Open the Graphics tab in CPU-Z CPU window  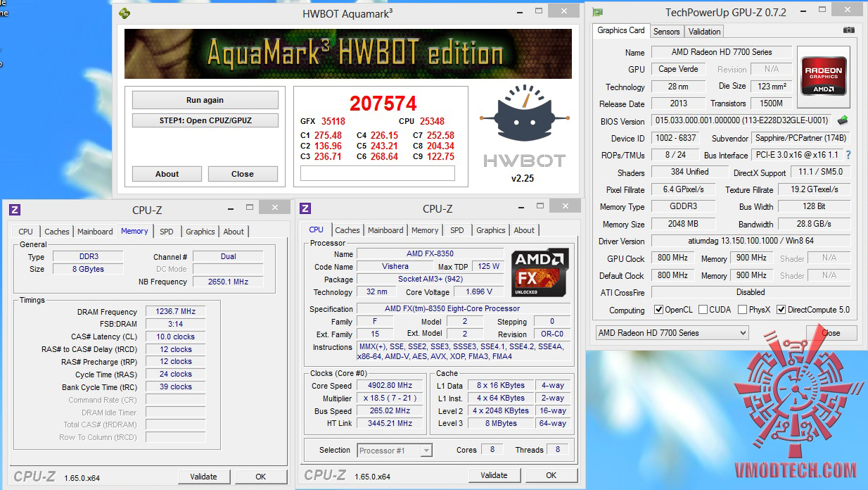pyautogui.click(x=491, y=230)
